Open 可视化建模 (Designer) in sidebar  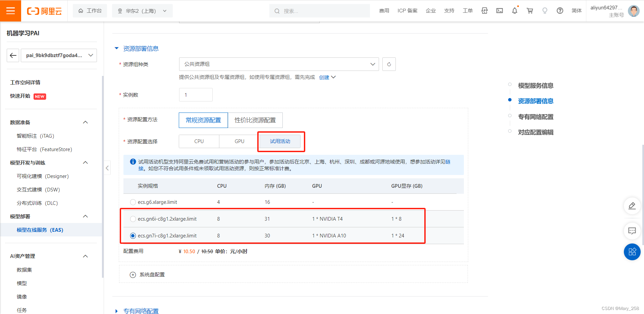pos(43,176)
